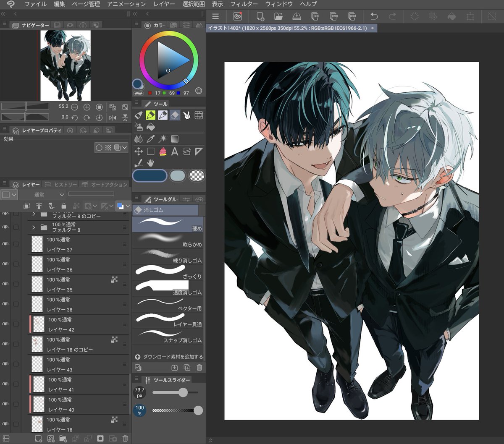Screen dimensions: 504x444
Task: Select the move layer tool
Action: [x=138, y=151]
